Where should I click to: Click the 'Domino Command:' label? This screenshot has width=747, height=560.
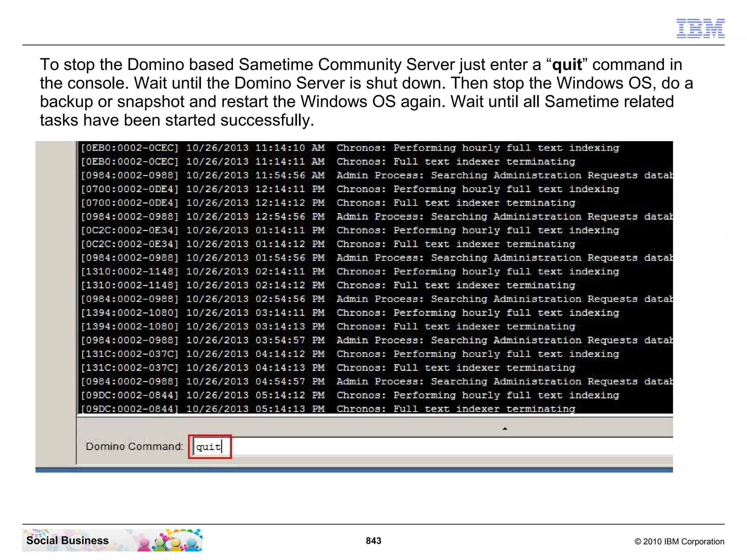[x=134, y=446]
